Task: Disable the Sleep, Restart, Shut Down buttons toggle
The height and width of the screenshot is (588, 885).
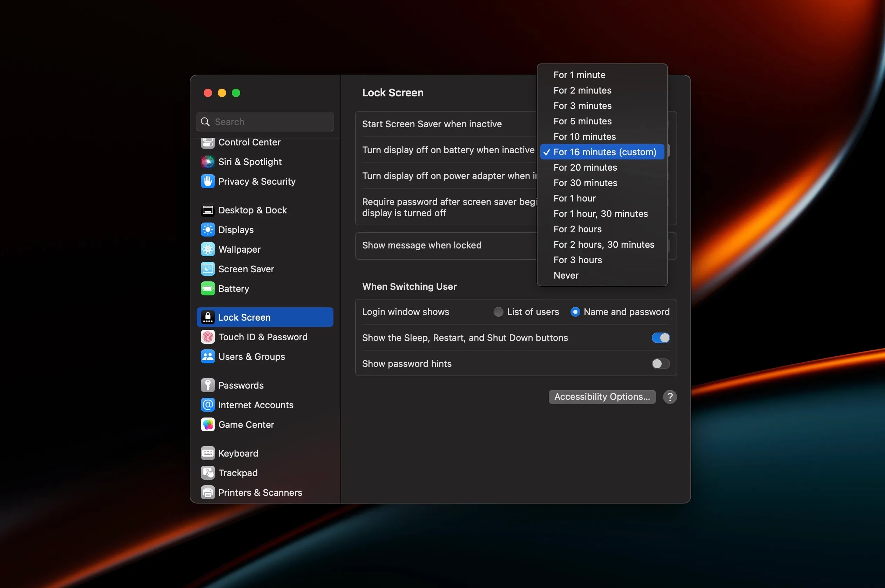Action: [660, 337]
